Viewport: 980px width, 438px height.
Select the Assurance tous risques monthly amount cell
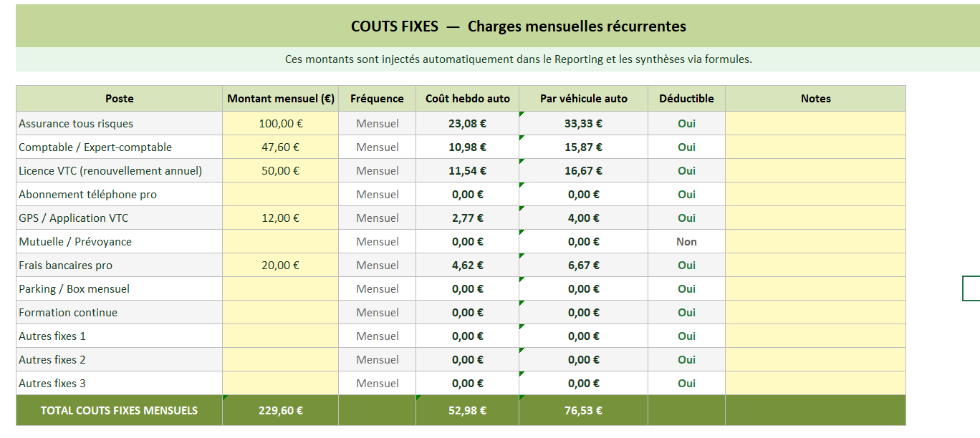click(281, 123)
